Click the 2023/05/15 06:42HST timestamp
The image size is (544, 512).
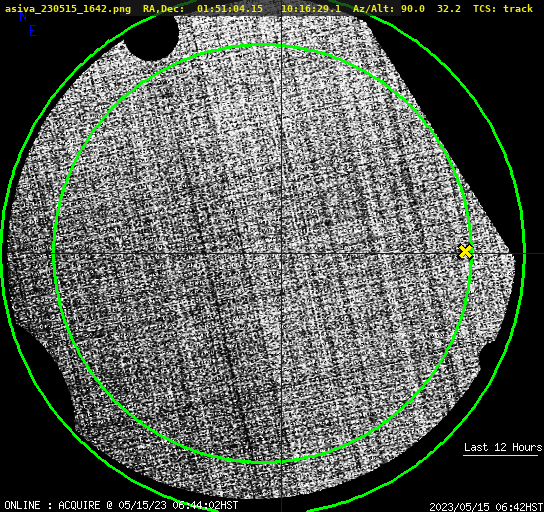tap(486, 507)
